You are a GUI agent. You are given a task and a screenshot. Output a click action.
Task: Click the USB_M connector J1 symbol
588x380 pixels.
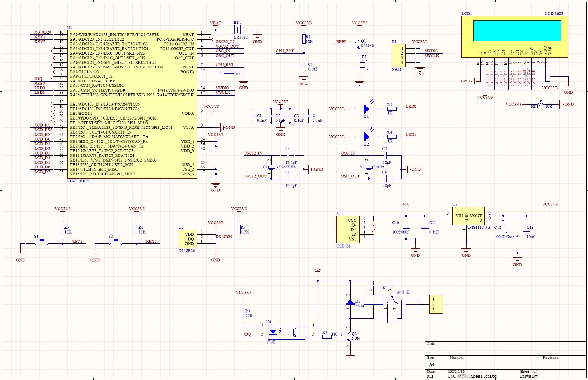click(347, 229)
